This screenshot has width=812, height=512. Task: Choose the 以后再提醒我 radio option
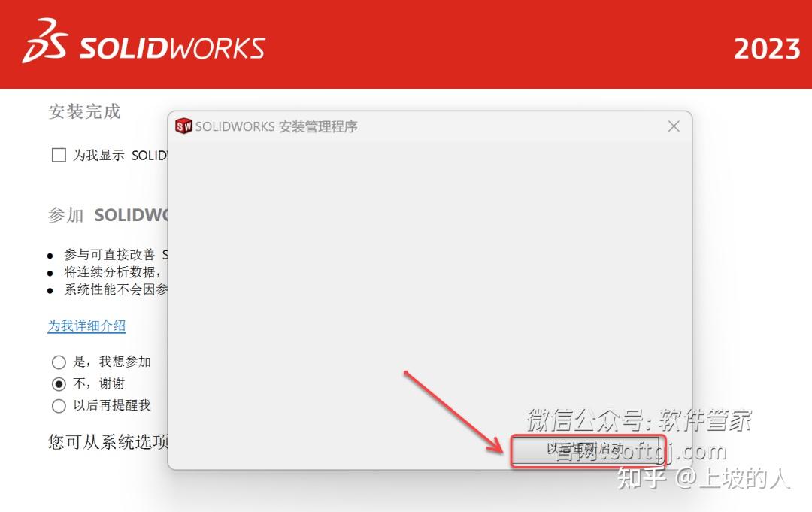click(x=59, y=406)
